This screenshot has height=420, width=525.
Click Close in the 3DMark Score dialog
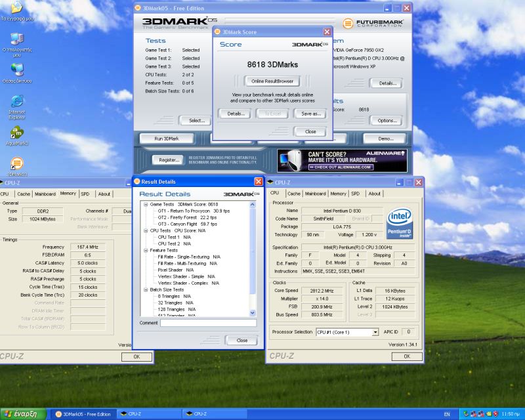click(310, 132)
